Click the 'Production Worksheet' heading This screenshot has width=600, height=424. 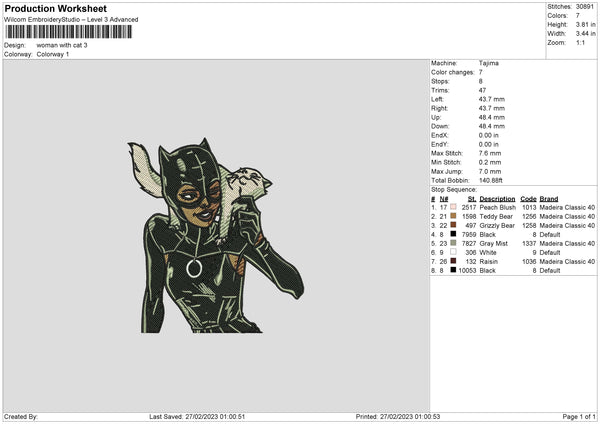56,9
